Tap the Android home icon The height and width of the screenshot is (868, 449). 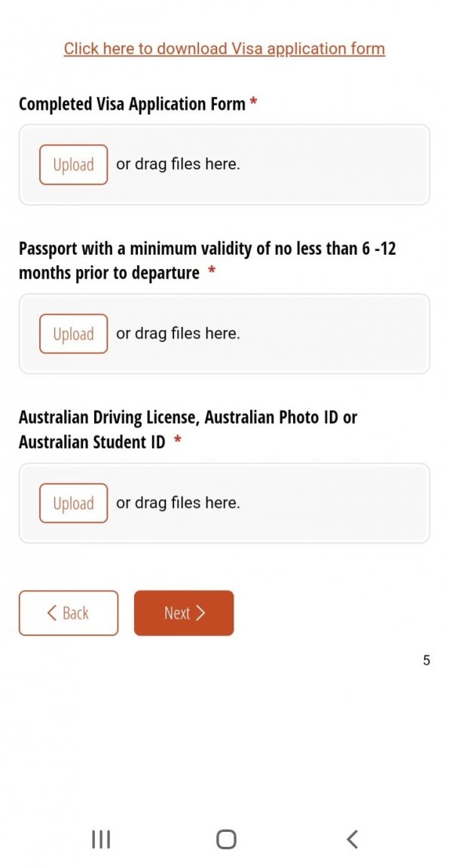(226, 839)
